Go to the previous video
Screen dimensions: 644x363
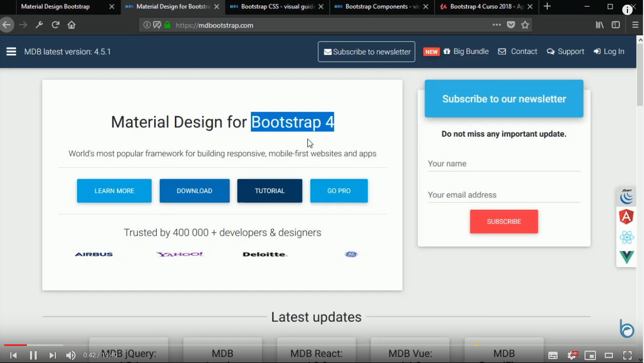[x=14, y=355]
